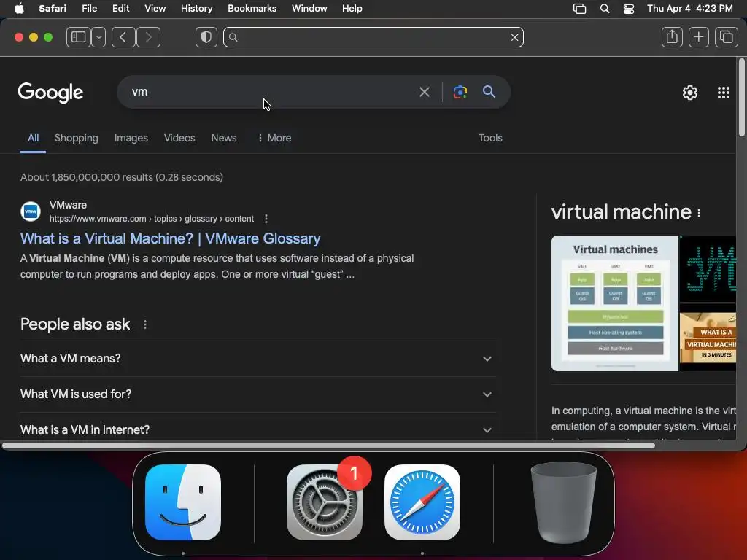Image resolution: width=747 pixels, height=560 pixels.
Task: Open the privacy report shield icon
Action: pyautogui.click(x=206, y=37)
